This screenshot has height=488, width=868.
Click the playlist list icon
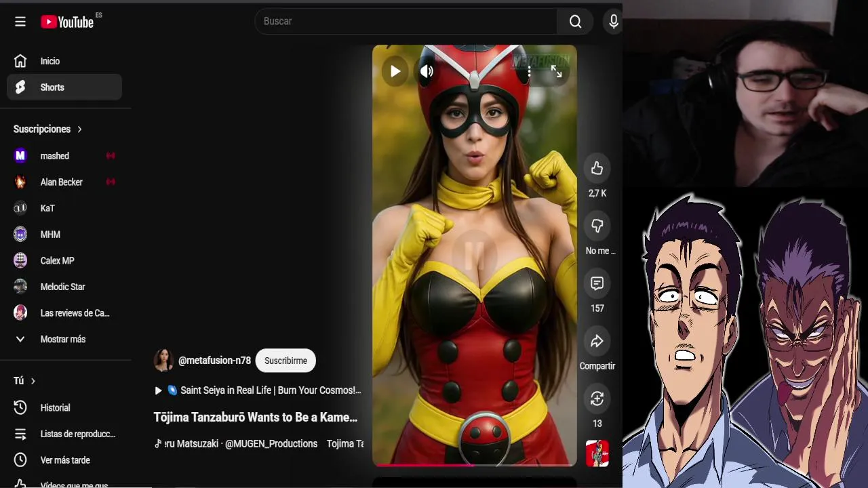(20, 434)
